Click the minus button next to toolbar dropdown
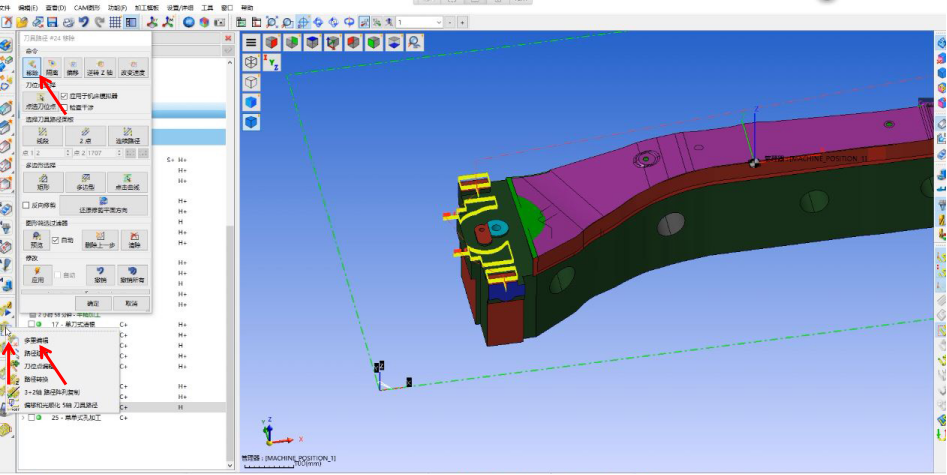Screen dimensions: 947x475 click(x=451, y=22)
